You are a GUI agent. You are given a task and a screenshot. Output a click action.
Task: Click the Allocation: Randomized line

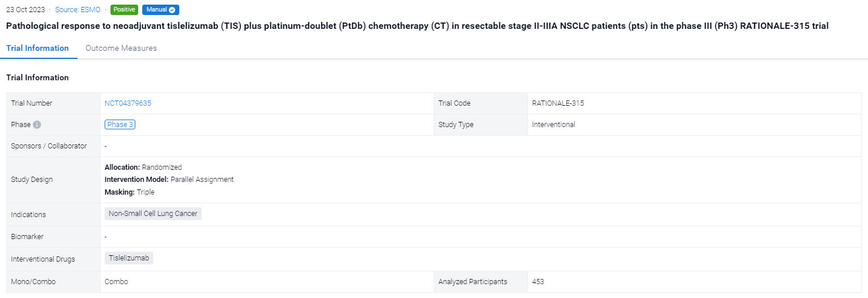(143, 167)
